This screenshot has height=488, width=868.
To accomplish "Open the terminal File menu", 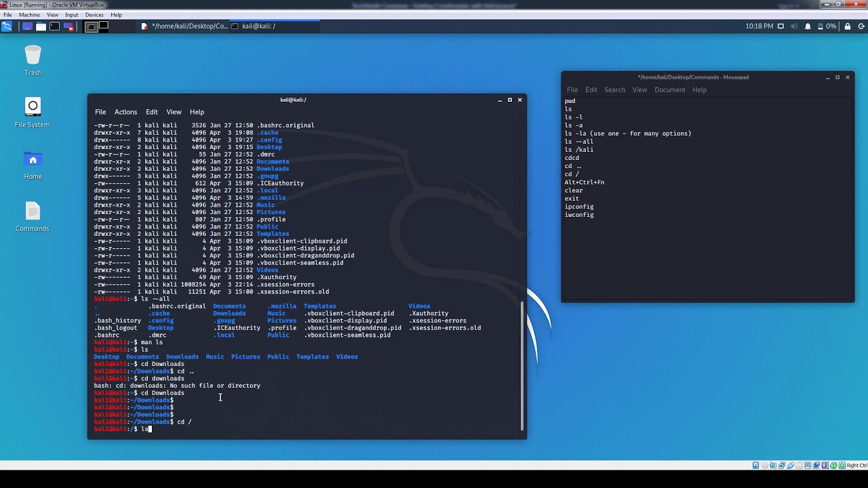I will [100, 112].
